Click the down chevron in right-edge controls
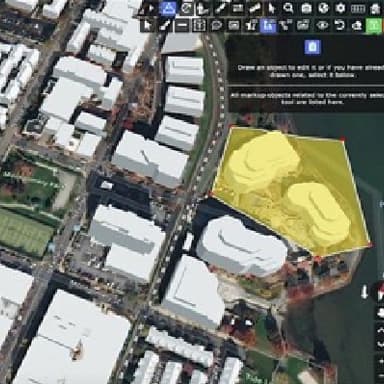The image size is (384, 384). pyautogui.click(x=380, y=344)
